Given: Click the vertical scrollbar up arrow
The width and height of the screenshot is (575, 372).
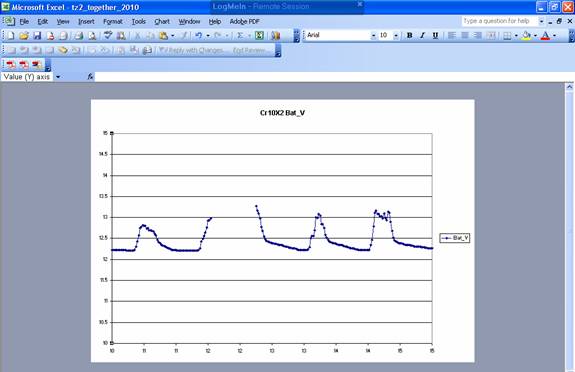Looking at the screenshot, I should 569,87.
